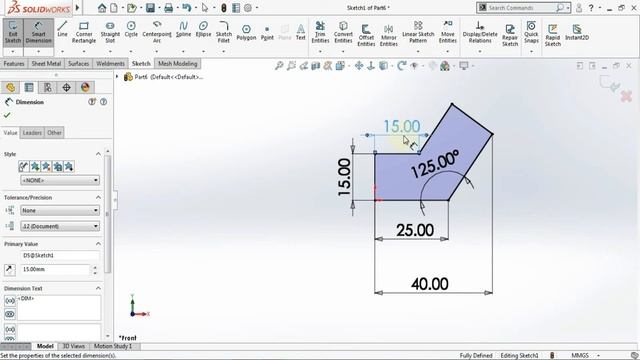Select the Centerpoint Arc tool
Viewport: 640px width, 360px height.
(x=157, y=32)
